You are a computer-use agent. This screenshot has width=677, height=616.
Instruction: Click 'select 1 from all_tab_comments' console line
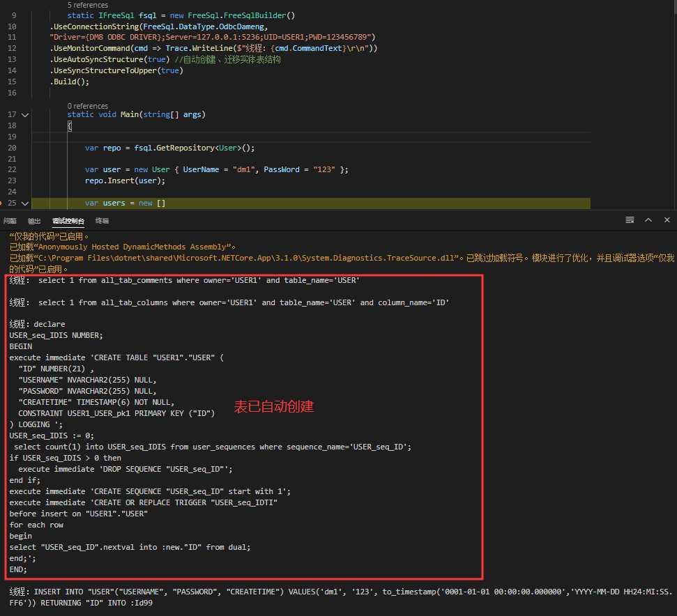(x=185, y=280)
